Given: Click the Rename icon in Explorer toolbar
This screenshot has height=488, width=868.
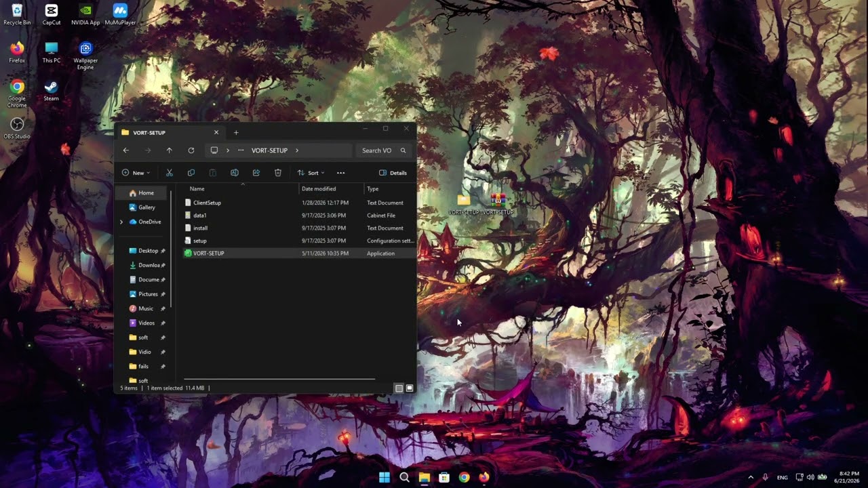Looking at the screenshot, I should 235,173.
